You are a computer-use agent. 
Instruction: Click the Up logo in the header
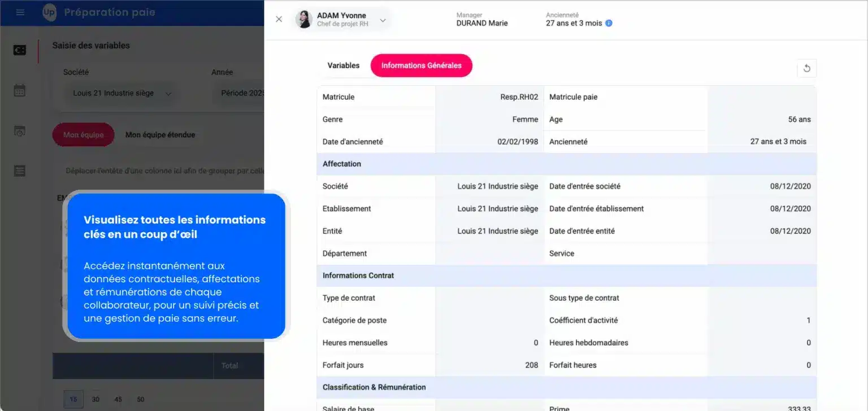pyautogui.click(x=50, y=12)
